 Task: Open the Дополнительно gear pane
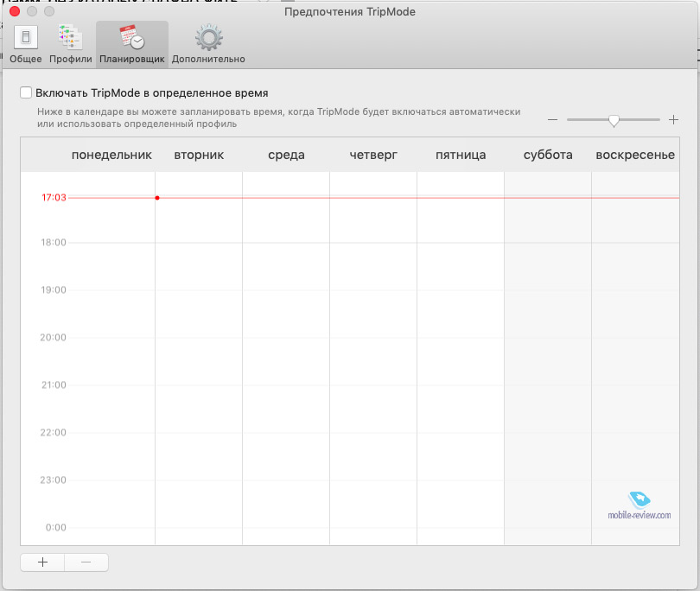point(208,45)
